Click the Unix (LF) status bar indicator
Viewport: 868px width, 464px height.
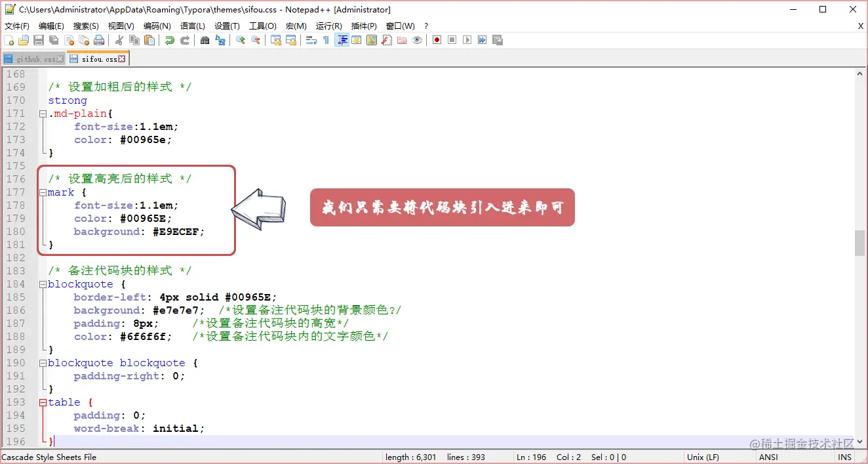704,457
